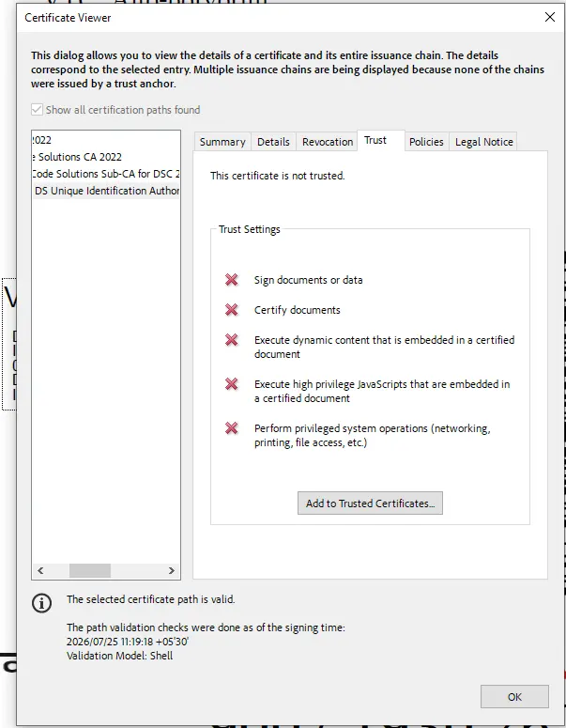Open the Revocation tab
Viewport: 566px width, 728px height.
point(327,142)
